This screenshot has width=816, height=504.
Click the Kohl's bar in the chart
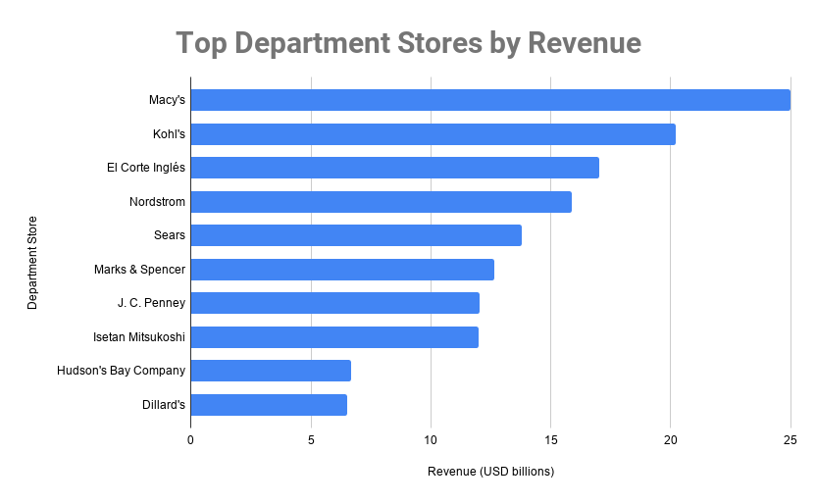click(433, 134)
